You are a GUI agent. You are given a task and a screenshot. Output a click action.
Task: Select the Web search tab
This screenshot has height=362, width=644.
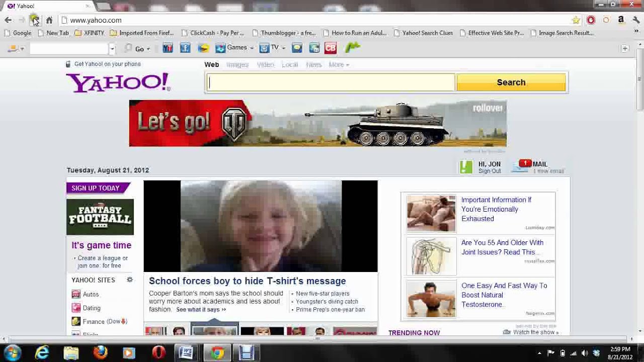pos(211,65)
